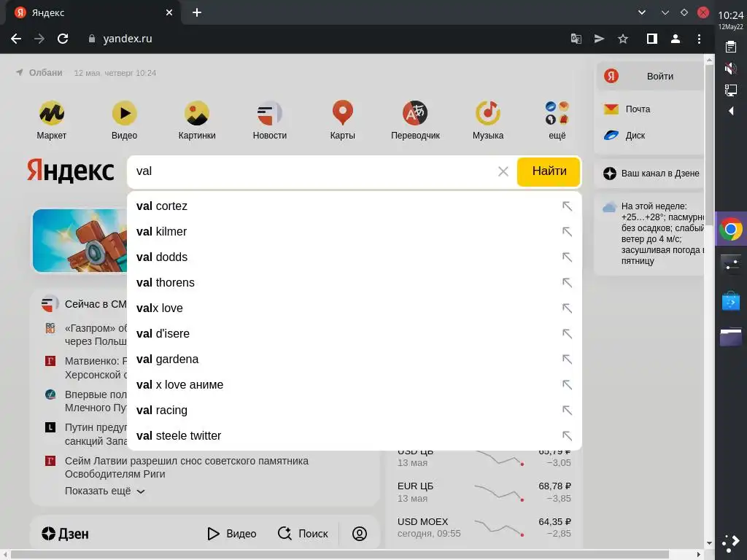Click browser back arrow
The height and width of the screenshot is (560, 747).
16,39
